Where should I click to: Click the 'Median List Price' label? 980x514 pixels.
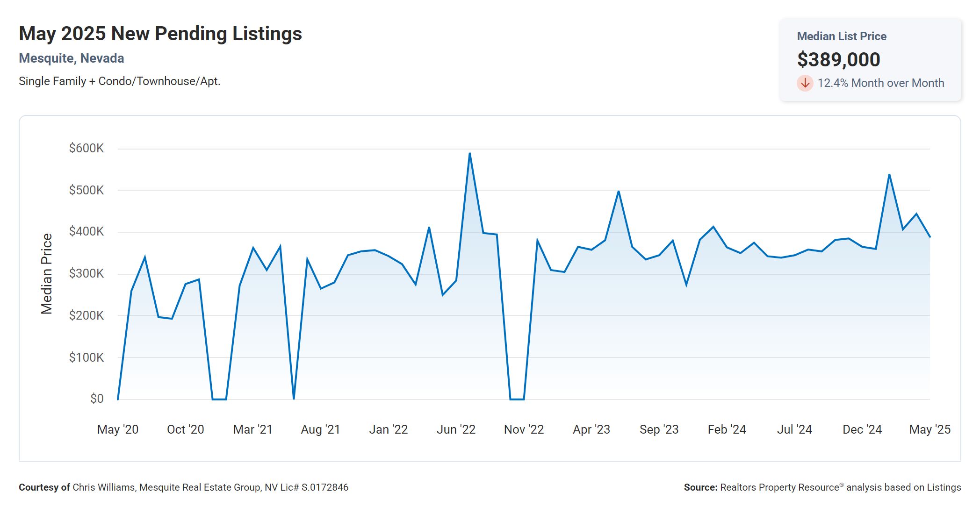click(842, 36)
